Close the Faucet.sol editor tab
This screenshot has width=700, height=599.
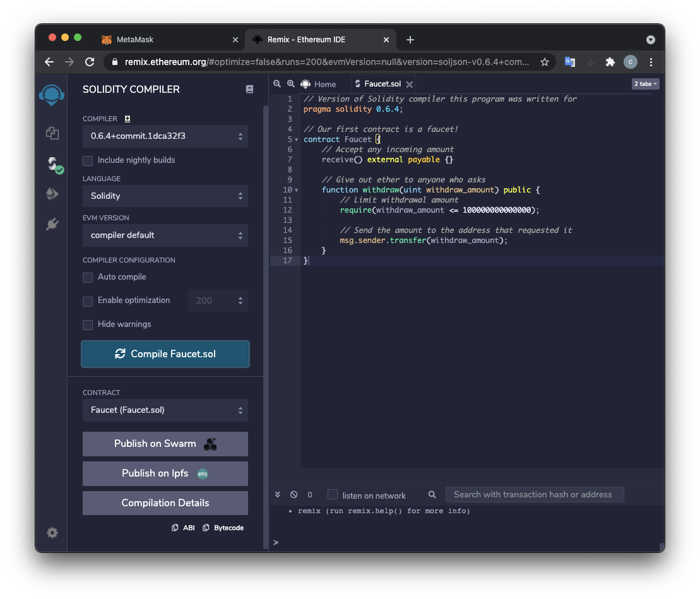click(410, 84)
